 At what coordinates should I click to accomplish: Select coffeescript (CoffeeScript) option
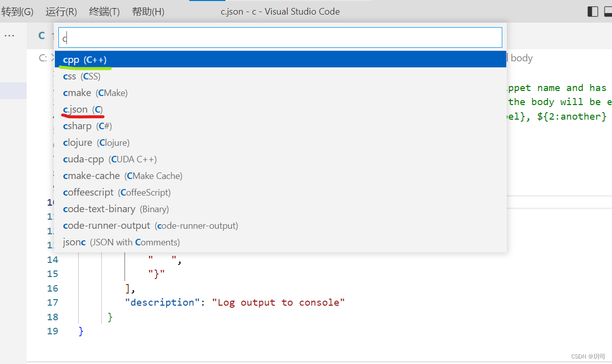coord(280,193)
